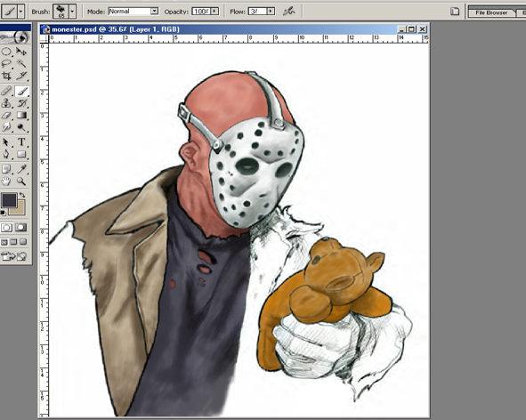Select the Eraser tool
The width and height of the screenshot is (526, 420).
(7, 115)
